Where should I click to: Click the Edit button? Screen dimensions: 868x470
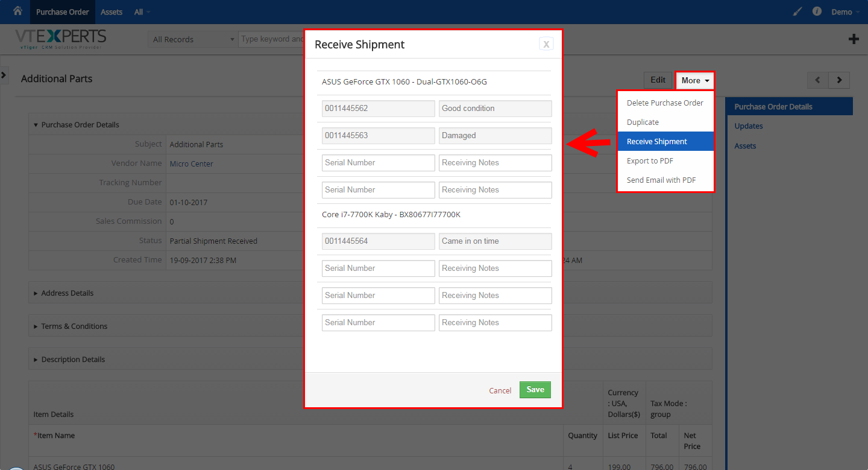click(658, 80)
